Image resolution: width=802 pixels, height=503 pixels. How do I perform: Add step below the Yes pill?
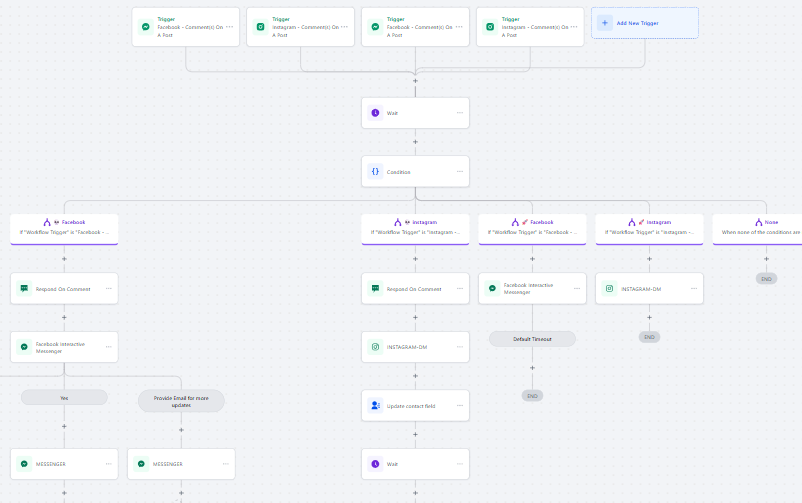pyautogui.click(x=64, y=426)
